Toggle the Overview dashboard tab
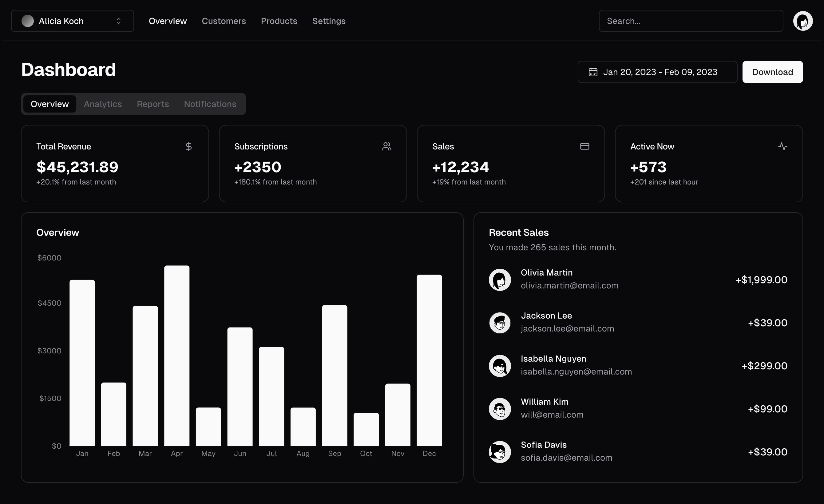This screenshot has height=504, width=824. 50,104
